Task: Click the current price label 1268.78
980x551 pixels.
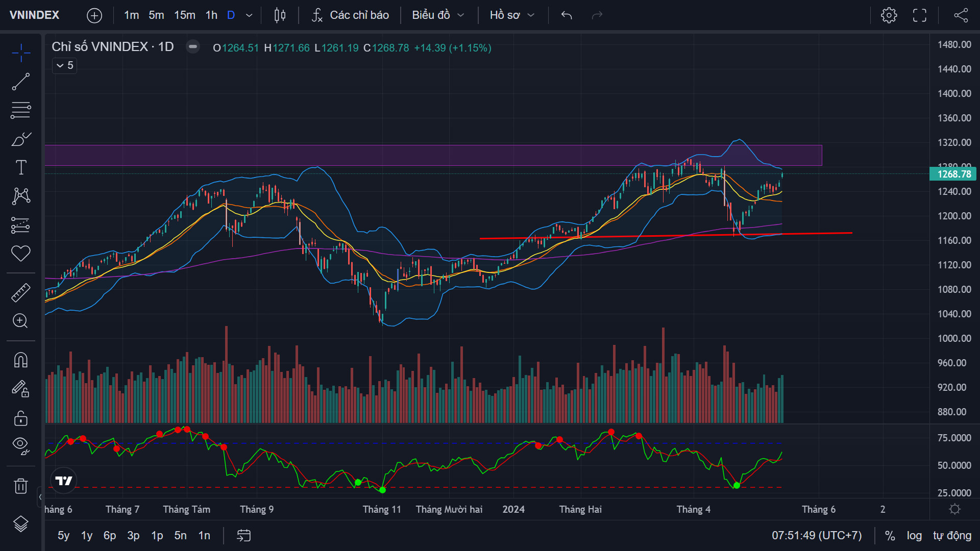Action: point(953,174)
